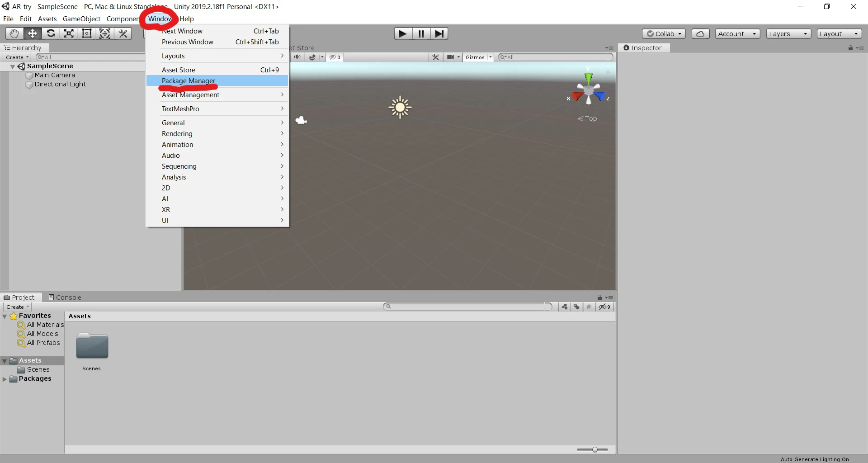Open Project panel Create dropdown
868x463 pixels.
point(18,307)
